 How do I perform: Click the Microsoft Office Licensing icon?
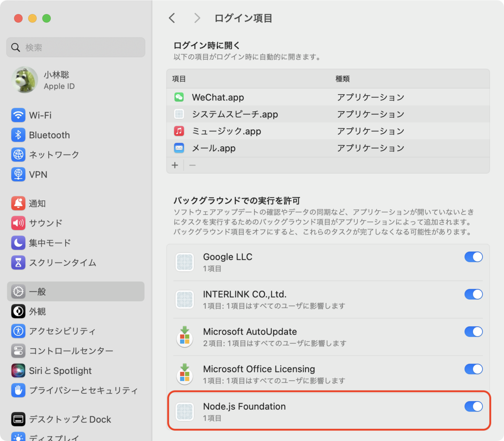[x=185, y=375]
